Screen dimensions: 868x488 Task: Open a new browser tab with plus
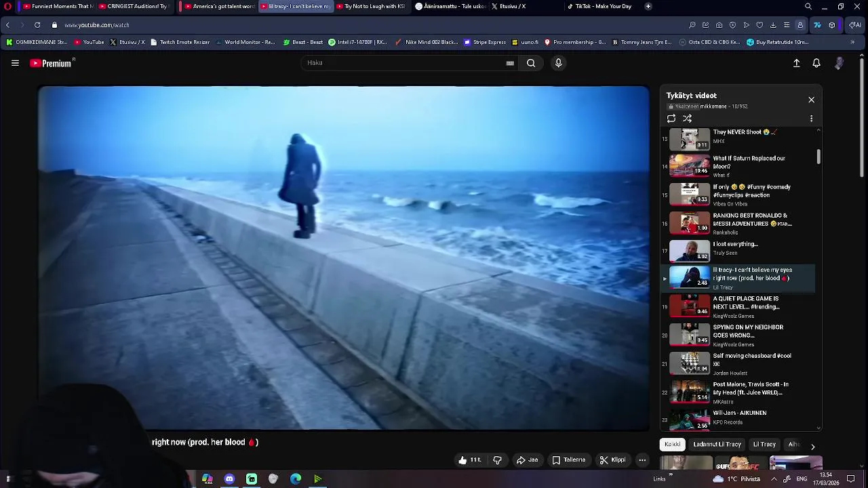pyautogui.click(x=648, y=6)
